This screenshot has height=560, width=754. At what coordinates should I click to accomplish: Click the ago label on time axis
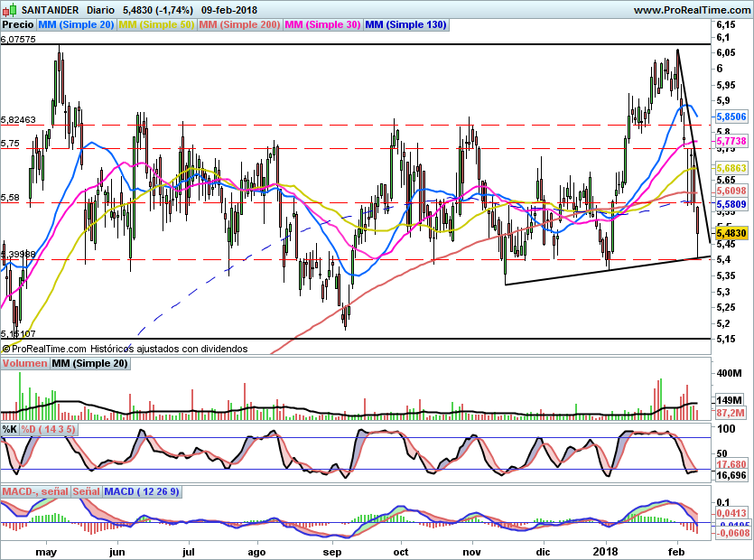pos(256,552)
